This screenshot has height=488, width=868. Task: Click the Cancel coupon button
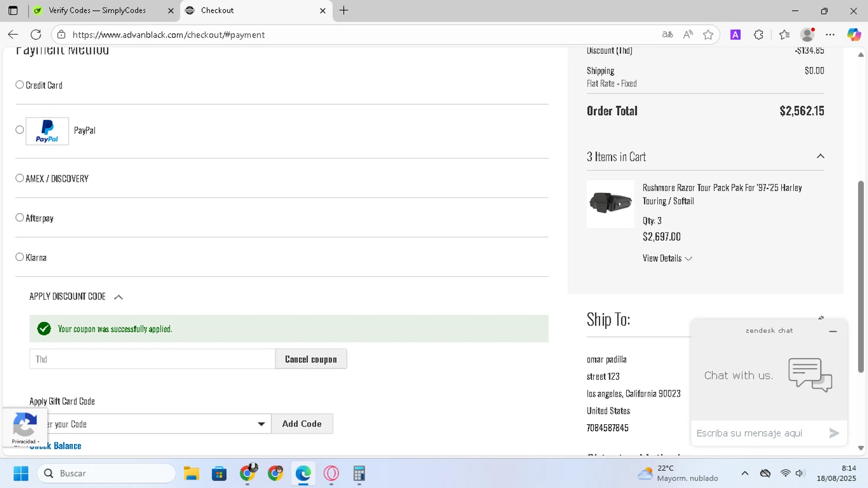[311, 359]
